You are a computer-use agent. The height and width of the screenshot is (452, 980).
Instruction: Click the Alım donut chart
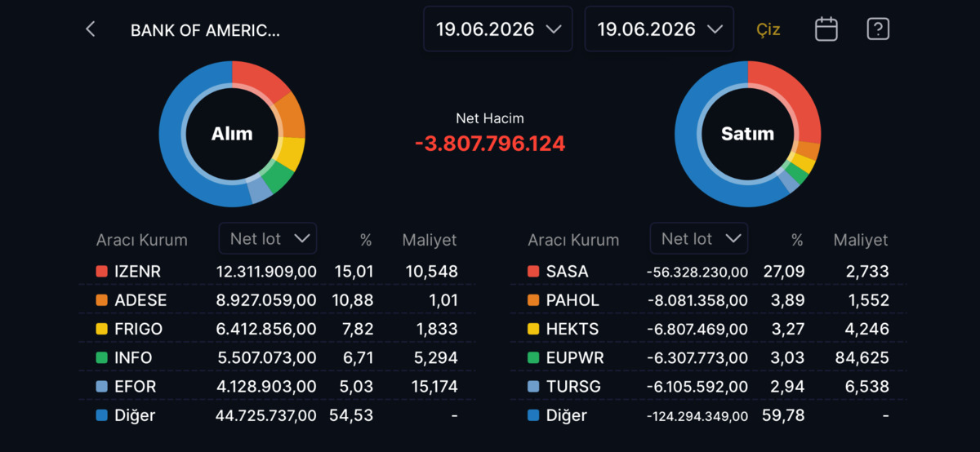pyautogui.click(x=232, y=134)
